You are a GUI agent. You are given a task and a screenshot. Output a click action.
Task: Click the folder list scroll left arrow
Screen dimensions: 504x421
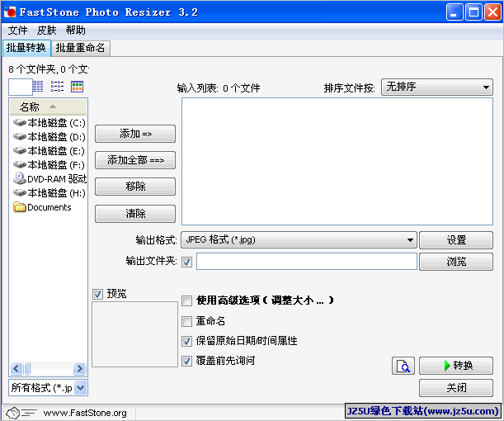(x=16, y=368)
